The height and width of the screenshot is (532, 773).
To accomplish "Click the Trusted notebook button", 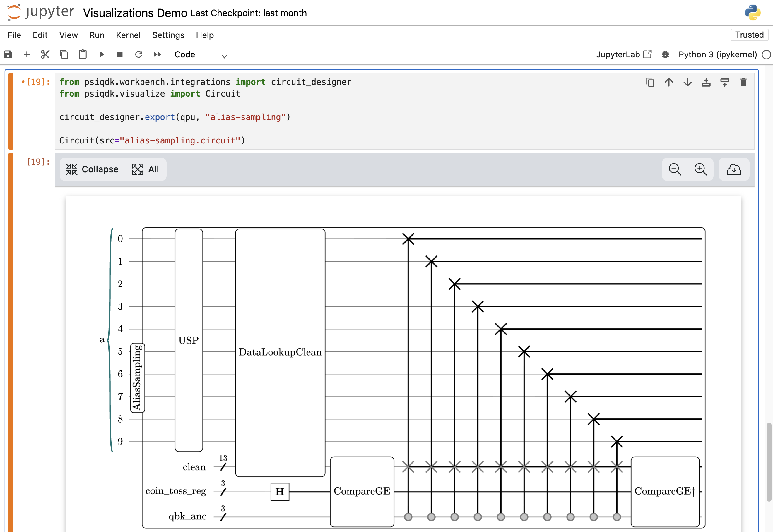I will click(749, 35).
